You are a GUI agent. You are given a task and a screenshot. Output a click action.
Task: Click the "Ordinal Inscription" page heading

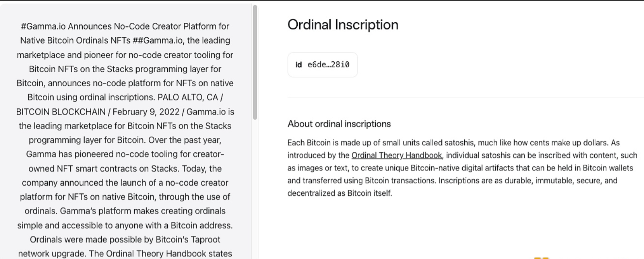pyautogui.click(x=343, y=25)
